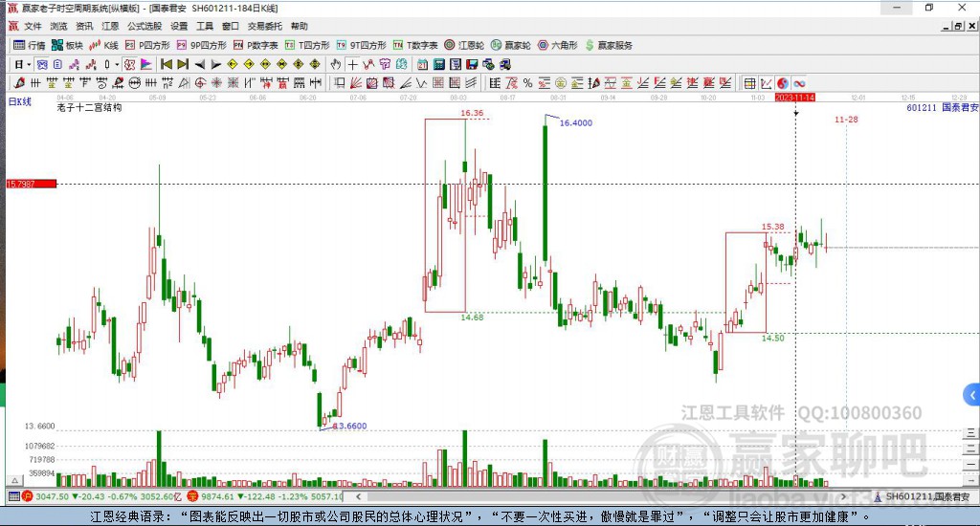Click the 601211 国泰君安 stock code label
Image resolution: width=980 pixels, height=526 pixels.
tap(942, 107)
